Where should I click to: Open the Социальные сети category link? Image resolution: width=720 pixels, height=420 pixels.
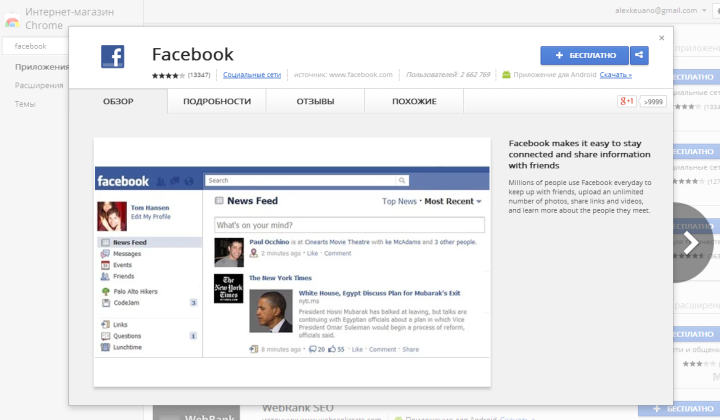coord(252,75)
